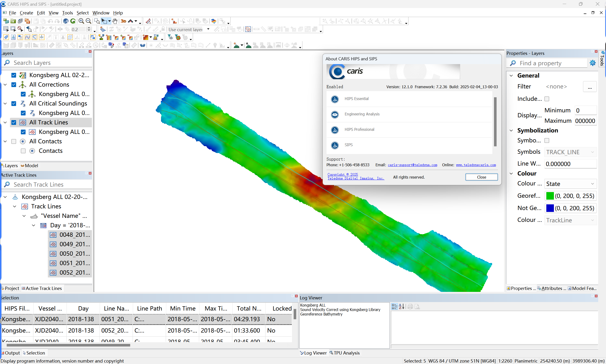Sort log alphabetically in Log Viewer
The height and width of the screenshot is (364, 606).
[401, 306]
